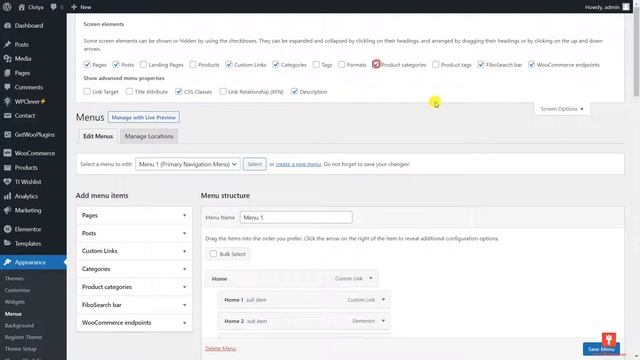Uncheck the Pages screen element checkbox
The image size is (640, 360).
coord(87,64)
